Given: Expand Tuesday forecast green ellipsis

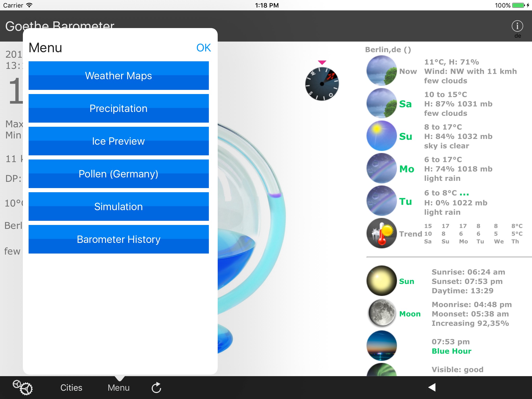Looking at the screenshot, I should pos(464,194).
